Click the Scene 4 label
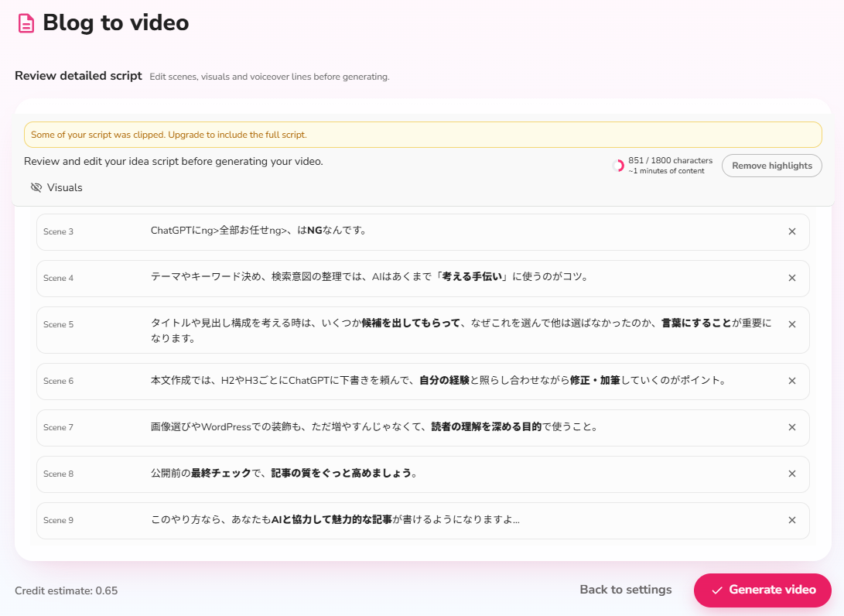 click(58, 278)
